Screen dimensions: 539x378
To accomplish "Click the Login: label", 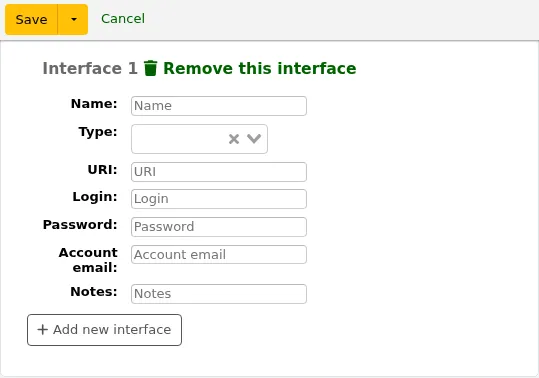I will tap(95, 197).
